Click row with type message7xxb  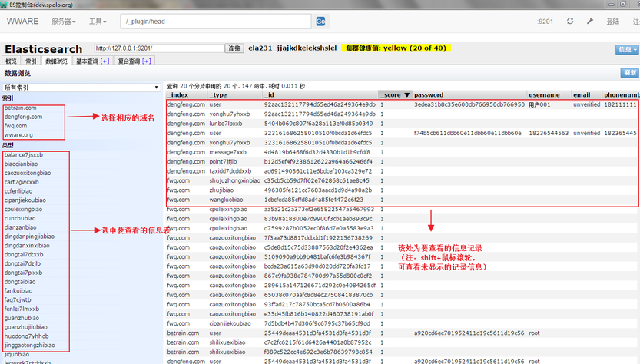pos(401,152)
